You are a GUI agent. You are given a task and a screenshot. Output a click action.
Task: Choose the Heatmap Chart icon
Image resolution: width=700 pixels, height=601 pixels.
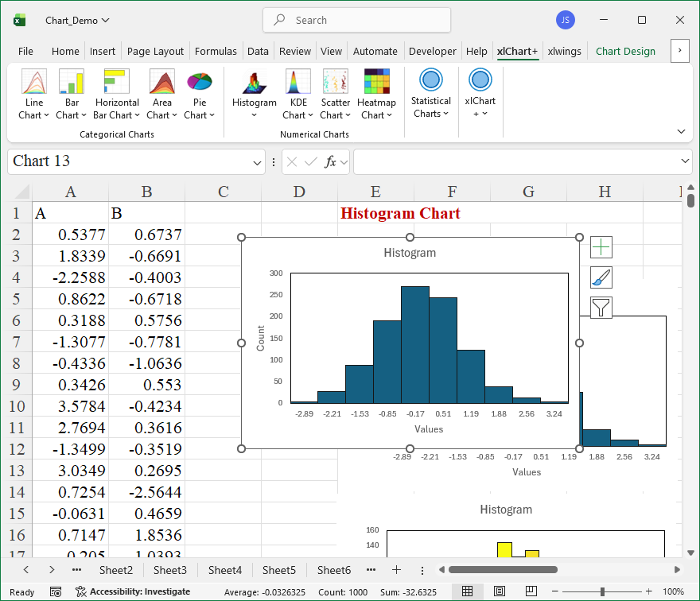tap(376, 82)
